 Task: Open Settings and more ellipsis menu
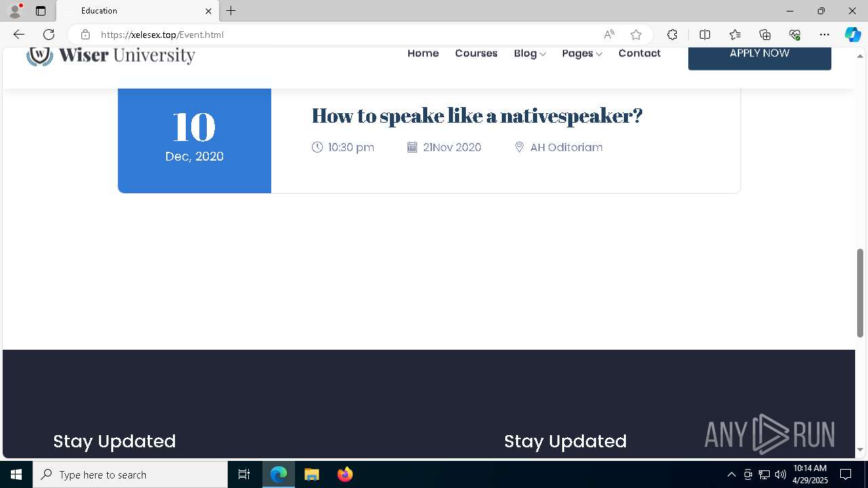pyautogui.click(x=825, y=35)
